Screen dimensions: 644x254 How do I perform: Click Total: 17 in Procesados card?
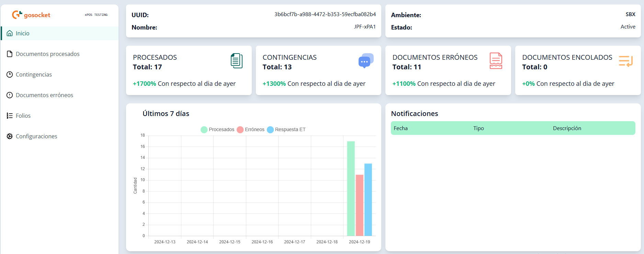pos(147,67)
